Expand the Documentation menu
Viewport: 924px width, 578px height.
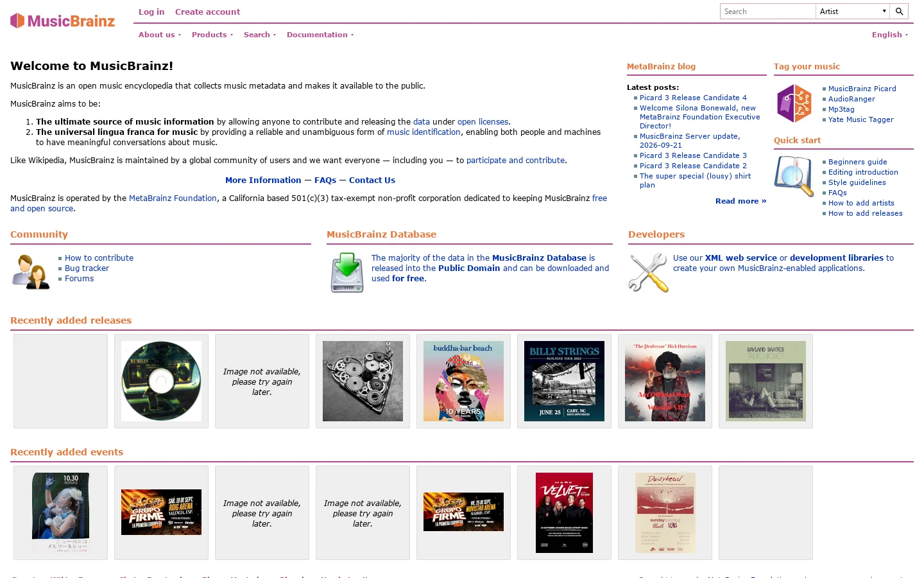(x=320, y=35)
